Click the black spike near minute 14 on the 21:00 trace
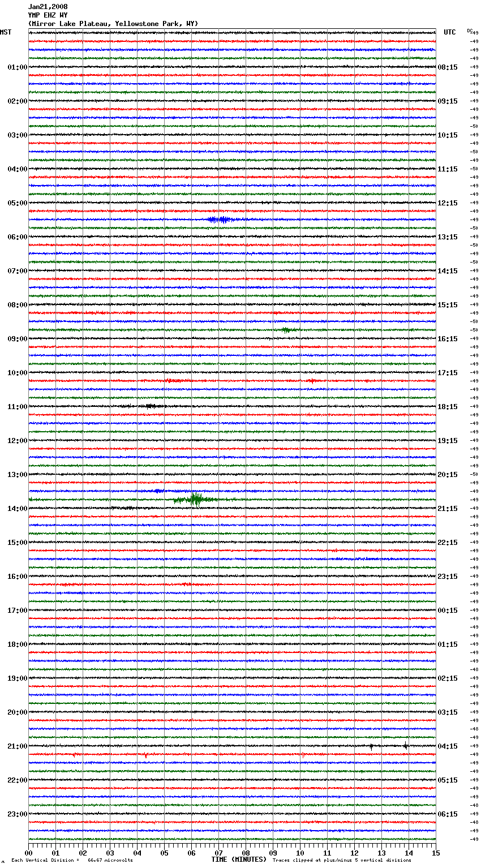Viewport: 481px width, 868px height. (x=406, y=746)
